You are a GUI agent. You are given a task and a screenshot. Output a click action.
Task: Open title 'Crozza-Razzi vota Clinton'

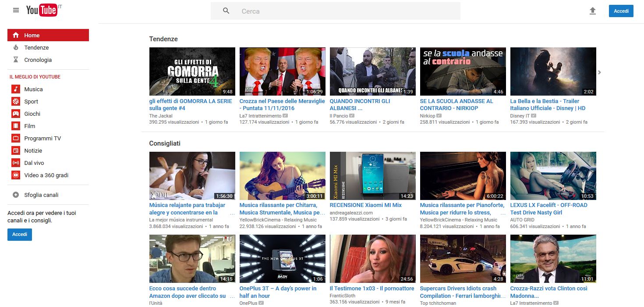click(549, 292)
